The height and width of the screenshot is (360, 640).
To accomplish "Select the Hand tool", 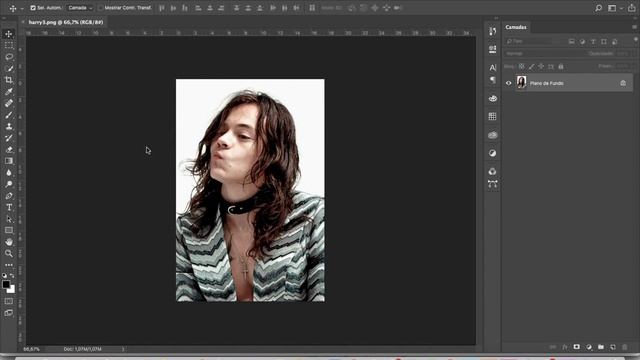I will (x=9, y=242).
